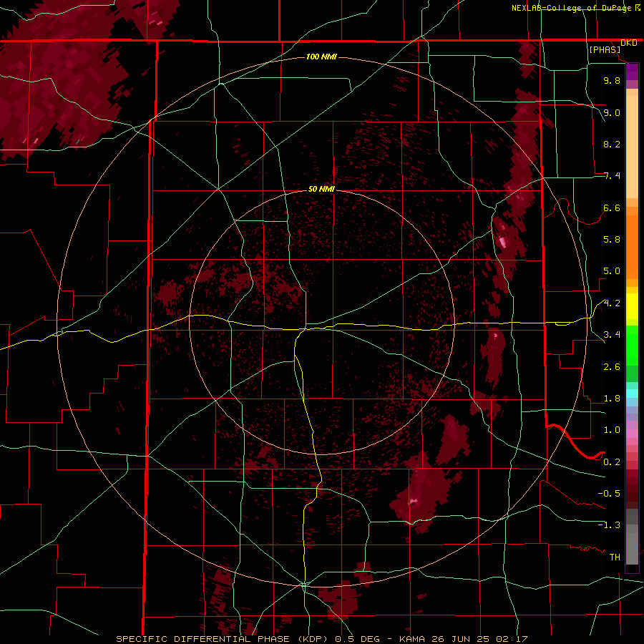Click the 4.2 scale value
Viewport: 644px width, 644px height.
point(612,303)
